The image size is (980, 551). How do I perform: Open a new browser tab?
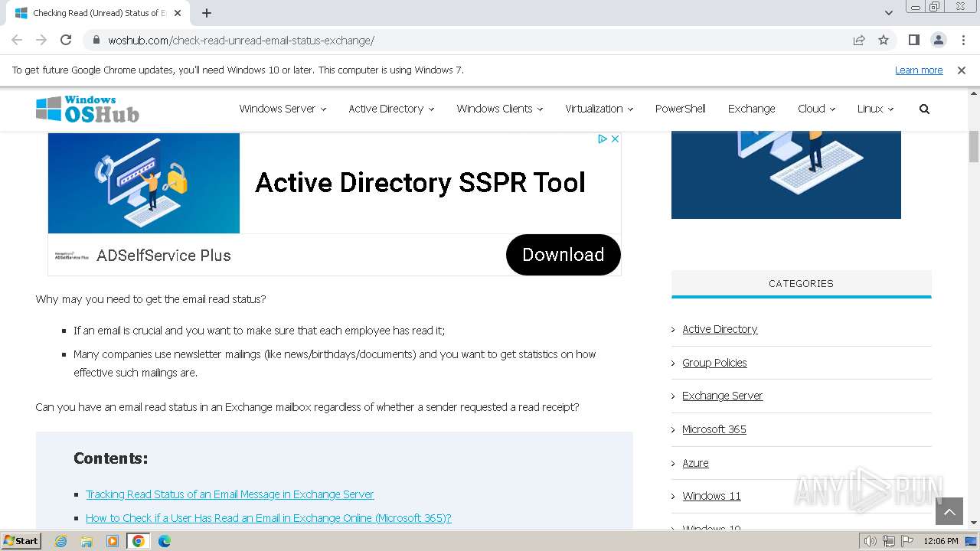point(207,13)
